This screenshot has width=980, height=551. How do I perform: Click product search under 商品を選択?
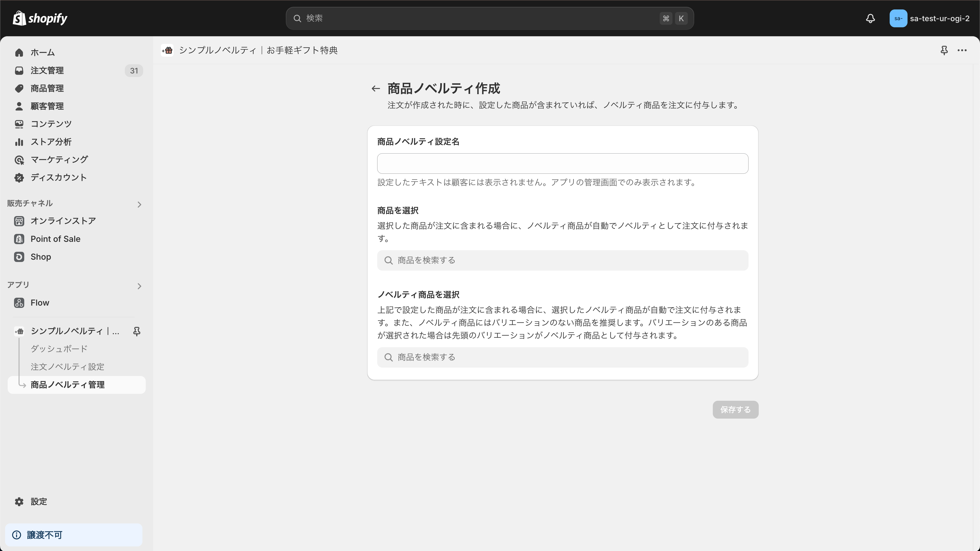(562, 260)
